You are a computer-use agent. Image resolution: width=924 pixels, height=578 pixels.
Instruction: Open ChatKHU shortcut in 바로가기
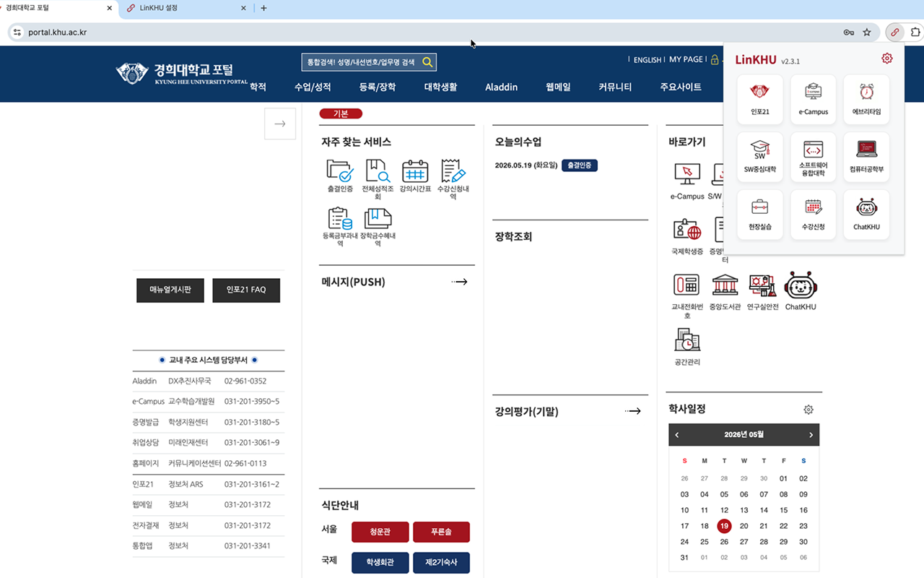tap(800, 292)
